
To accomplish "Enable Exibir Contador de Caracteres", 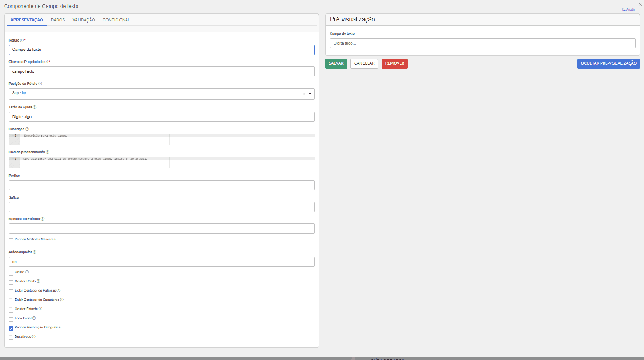I will click(11, 301).
